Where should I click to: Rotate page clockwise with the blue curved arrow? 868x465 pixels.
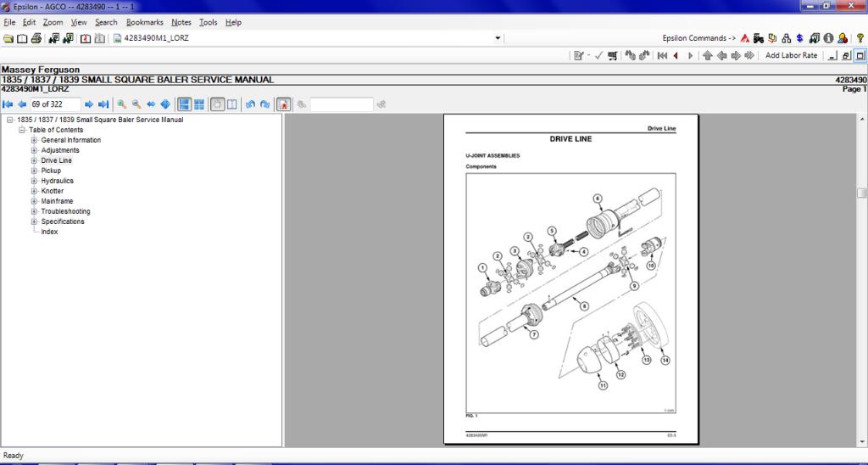[x=264, y=104]
